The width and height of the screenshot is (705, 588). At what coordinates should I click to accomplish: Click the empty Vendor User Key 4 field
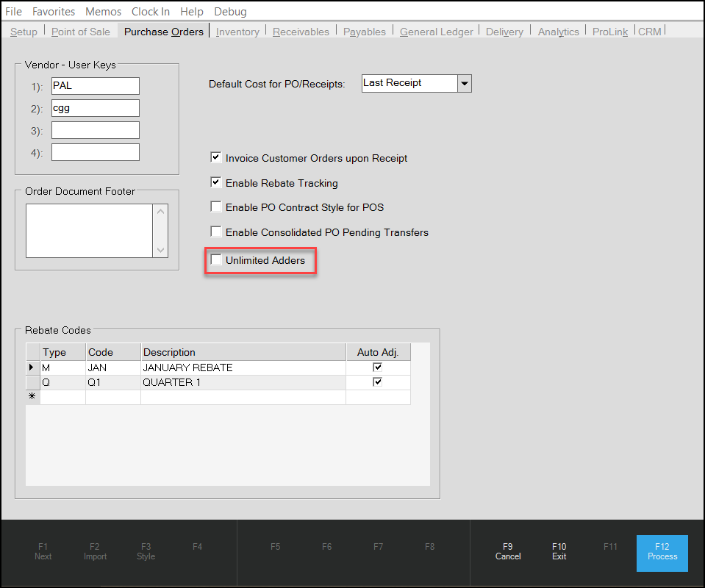click(96, 152)
